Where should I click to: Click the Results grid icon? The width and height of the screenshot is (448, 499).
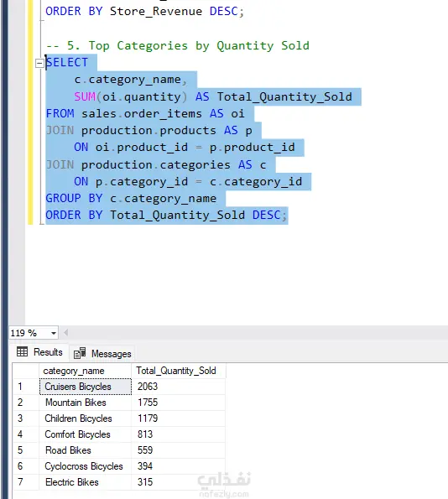click(x=22, y=351)
